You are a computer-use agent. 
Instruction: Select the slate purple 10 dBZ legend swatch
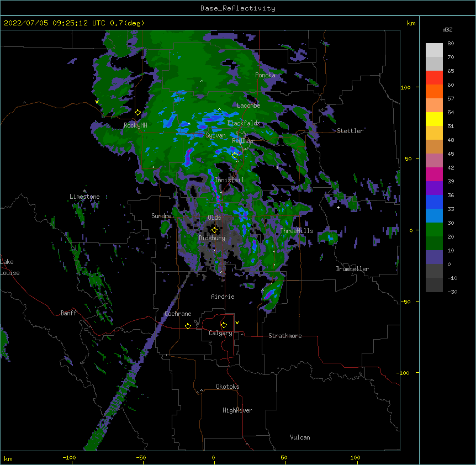(434, 257)
